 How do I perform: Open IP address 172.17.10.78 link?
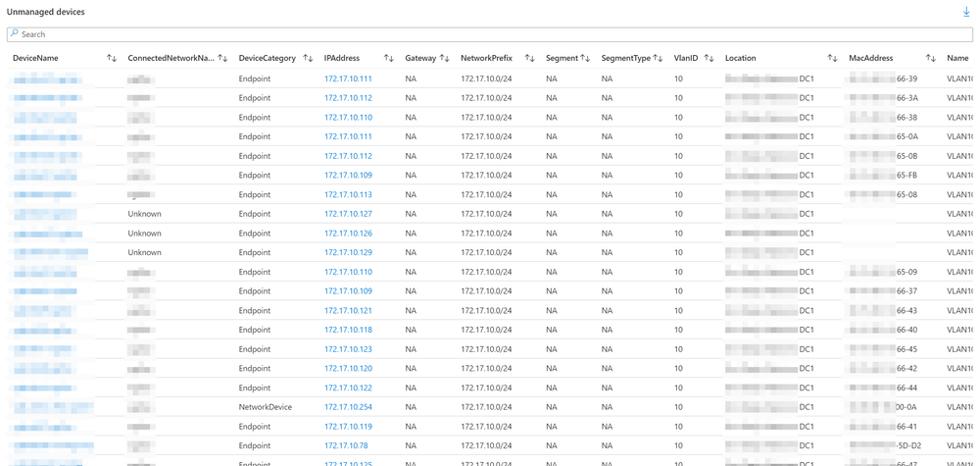coord(346,445)
